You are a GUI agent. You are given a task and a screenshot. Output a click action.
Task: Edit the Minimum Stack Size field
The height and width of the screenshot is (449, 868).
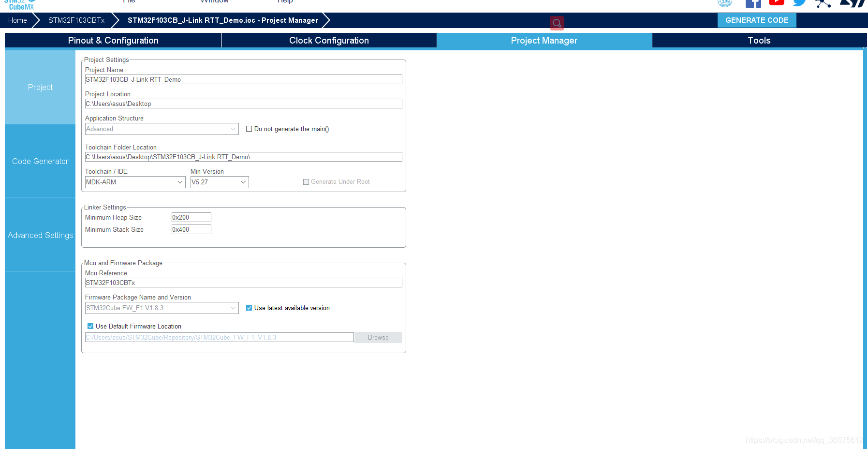click(191, 229)
